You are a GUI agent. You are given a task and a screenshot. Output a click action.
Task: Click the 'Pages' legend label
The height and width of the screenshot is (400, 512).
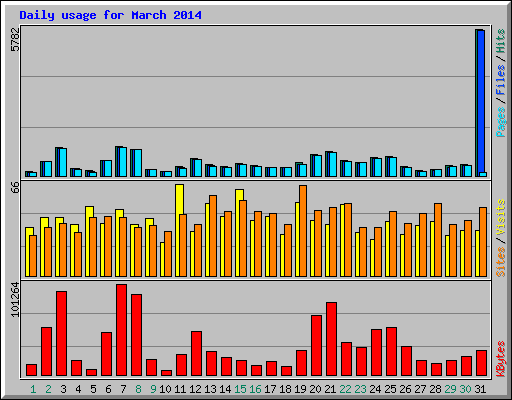[501, 122]
